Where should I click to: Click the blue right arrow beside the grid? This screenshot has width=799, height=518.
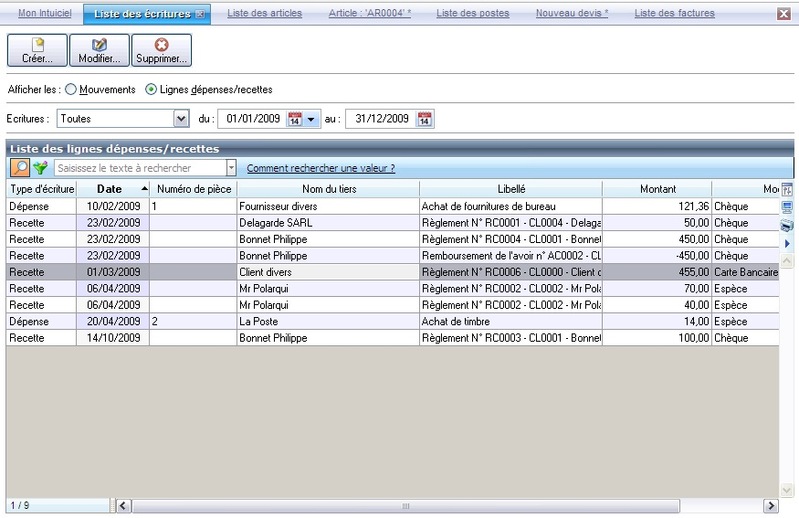(x=787, y=243)
